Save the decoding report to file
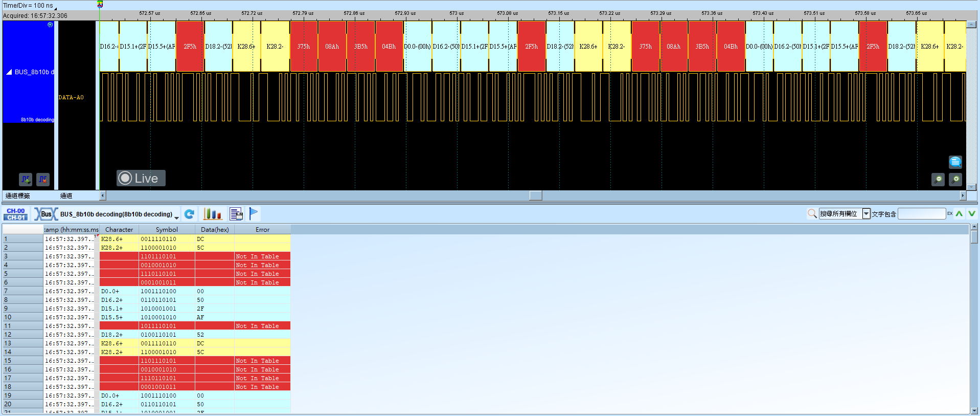Image resolution: width=980 pixels, height=416 pixels. tap(236, 214)
